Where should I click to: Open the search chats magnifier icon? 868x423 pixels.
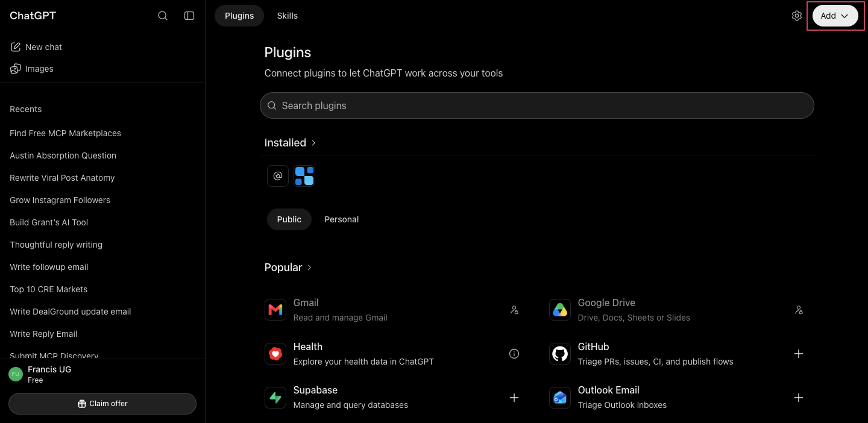[x=163, y=16]
